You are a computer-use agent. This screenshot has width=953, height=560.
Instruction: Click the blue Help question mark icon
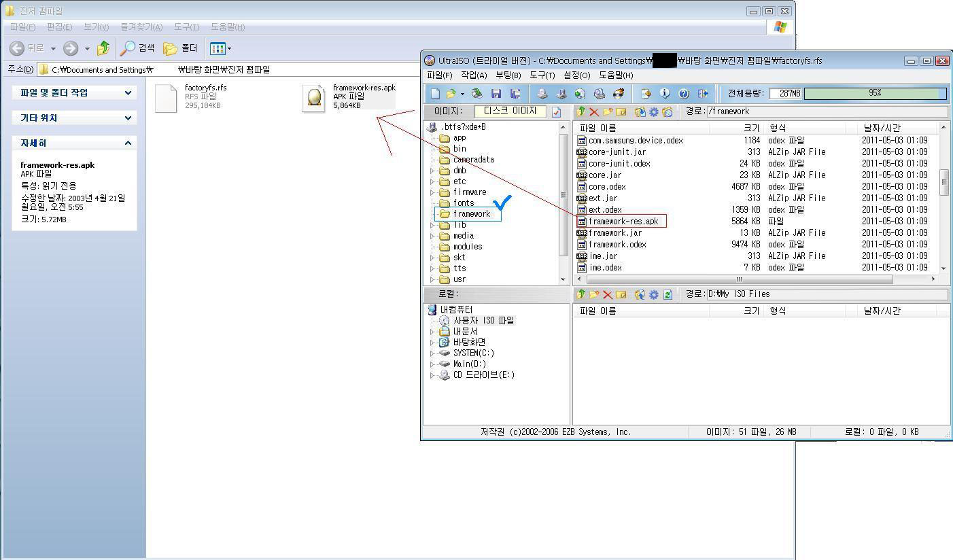684,94
